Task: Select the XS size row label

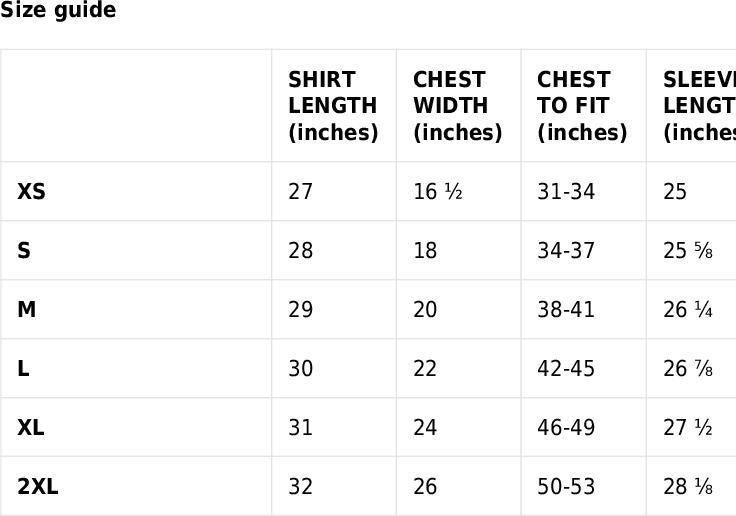Action: [31, 191]
